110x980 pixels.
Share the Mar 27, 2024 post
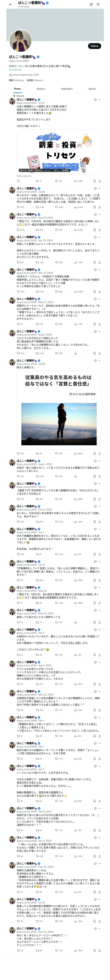pyautogui.click(x=99, y=292)
